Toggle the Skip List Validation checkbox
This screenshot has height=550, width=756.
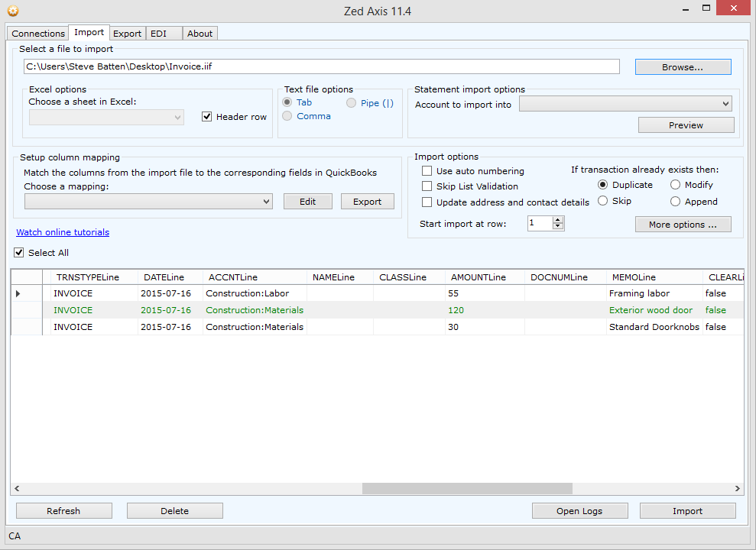coord(427,186)
